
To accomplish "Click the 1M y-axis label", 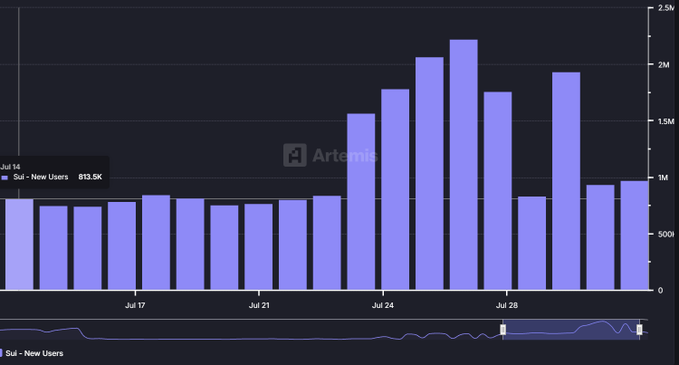I will pyautogui.click(x=663, y=178).
